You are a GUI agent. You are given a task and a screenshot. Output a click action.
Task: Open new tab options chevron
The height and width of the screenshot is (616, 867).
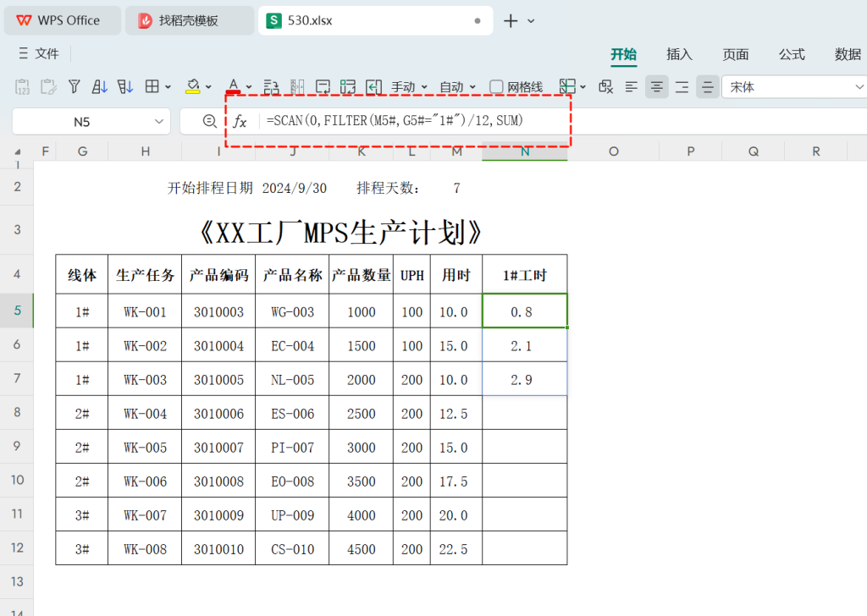[531, 21]
